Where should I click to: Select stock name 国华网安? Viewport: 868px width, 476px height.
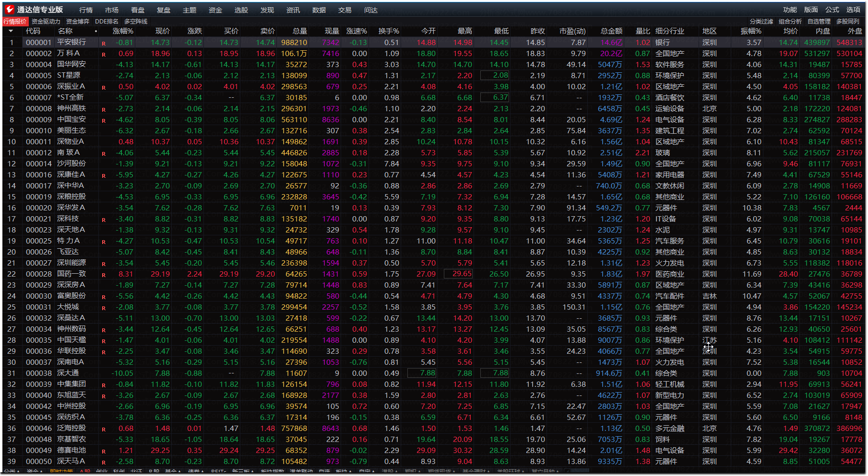[x=71, y=64]
